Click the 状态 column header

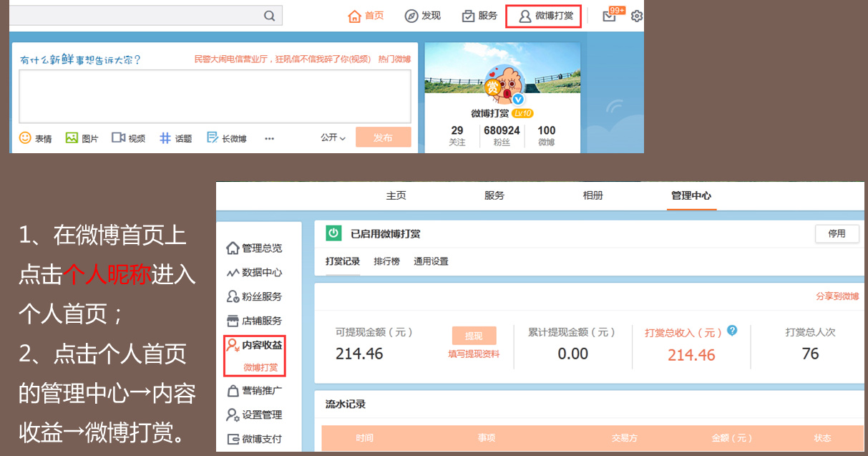823,438
